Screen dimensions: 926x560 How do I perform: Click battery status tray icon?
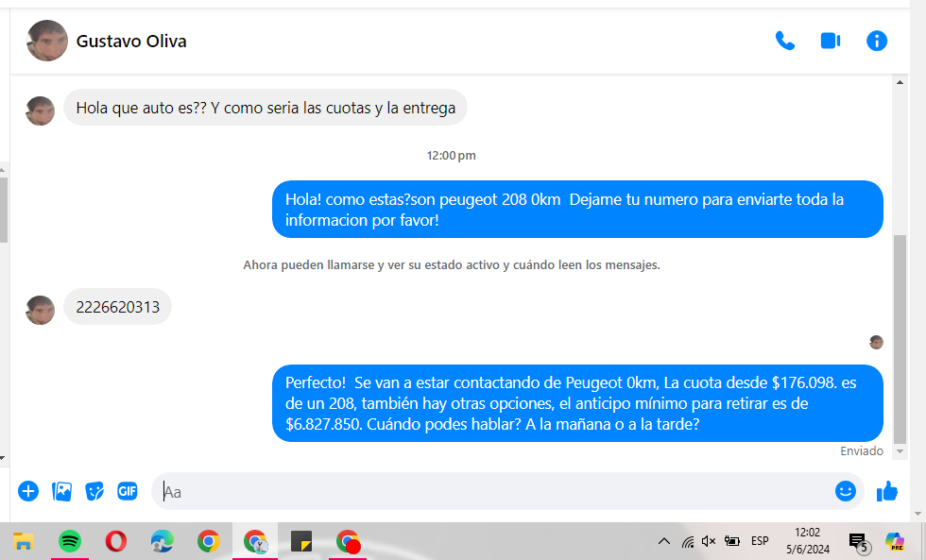tap(732, 541)
